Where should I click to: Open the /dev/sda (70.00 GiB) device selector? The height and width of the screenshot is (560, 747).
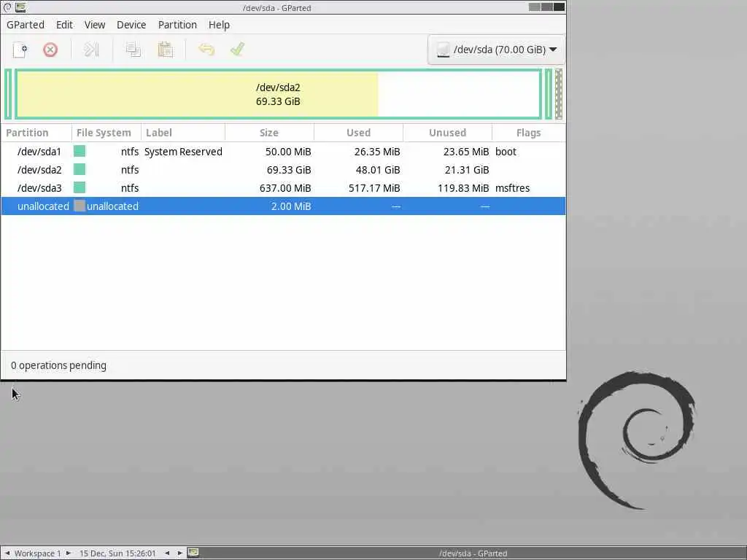[496, 50]
